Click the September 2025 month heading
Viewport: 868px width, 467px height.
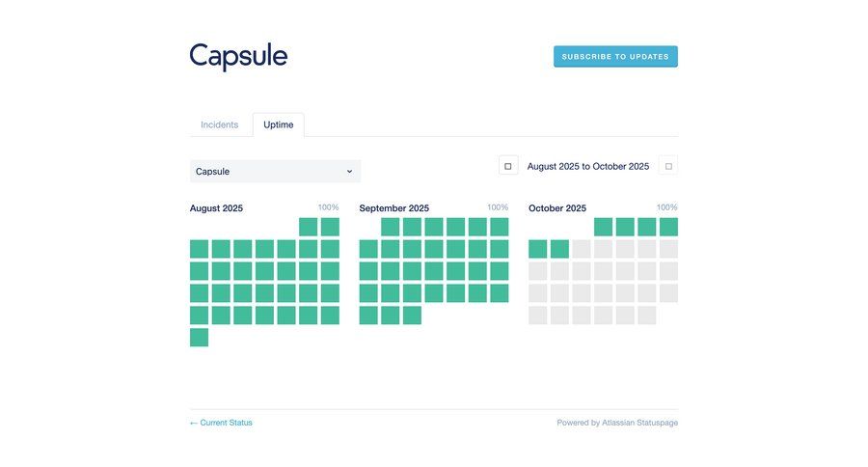[x=393, y=208]
